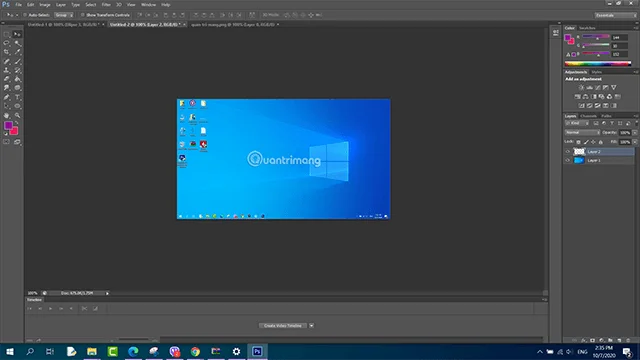The height and width of the screenshot is (360, 640).
Task: Hide Layer 1 with eye icon
Action: point(567,160)
